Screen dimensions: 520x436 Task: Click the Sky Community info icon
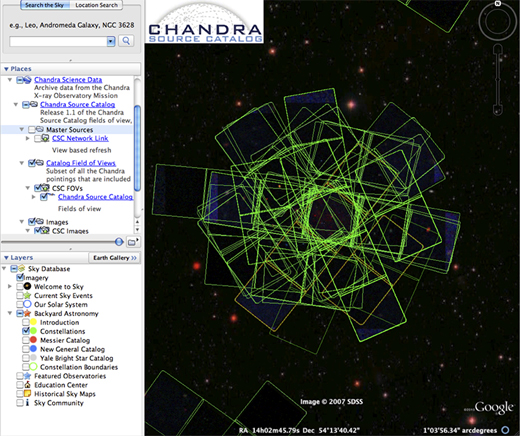coord(27,403)
